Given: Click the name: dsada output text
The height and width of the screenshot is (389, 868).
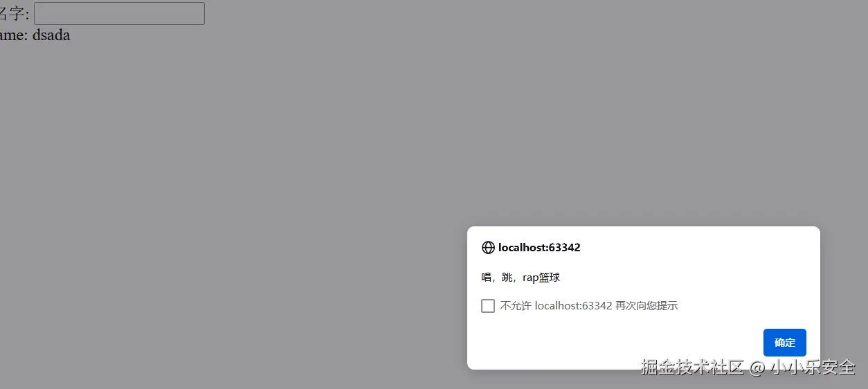Looking at the screenshot, I should click(x=35, y=35).
